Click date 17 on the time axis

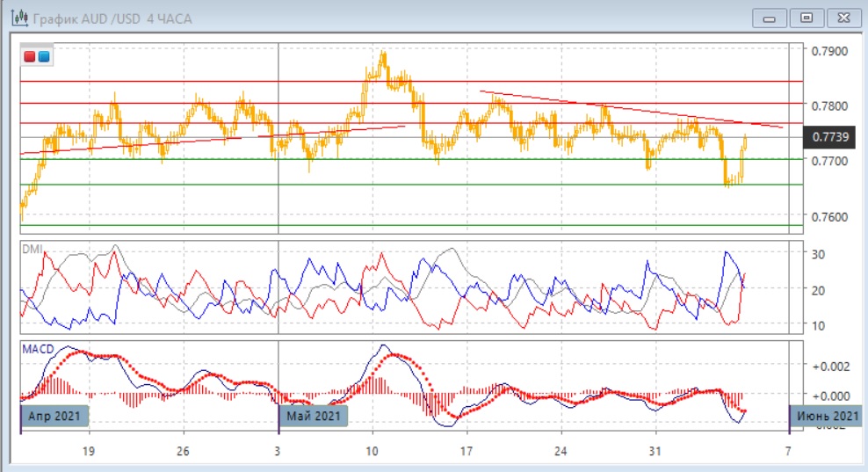point(466,451)
